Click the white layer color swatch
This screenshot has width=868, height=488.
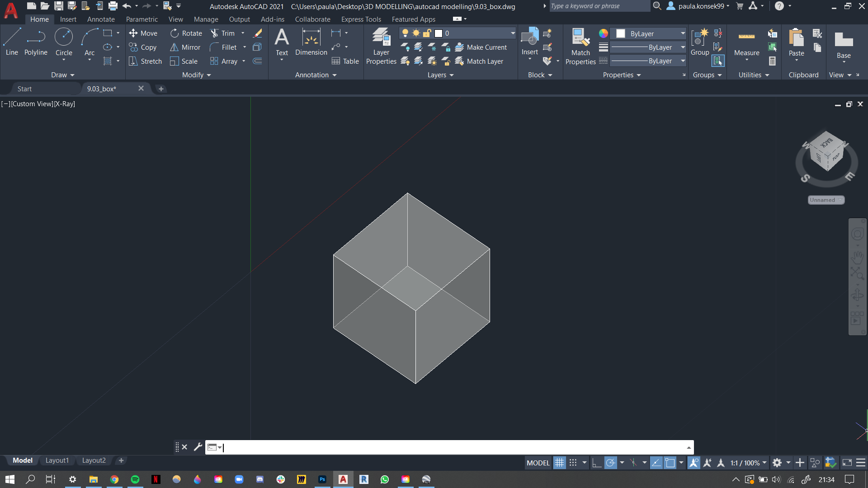point(439,33)
